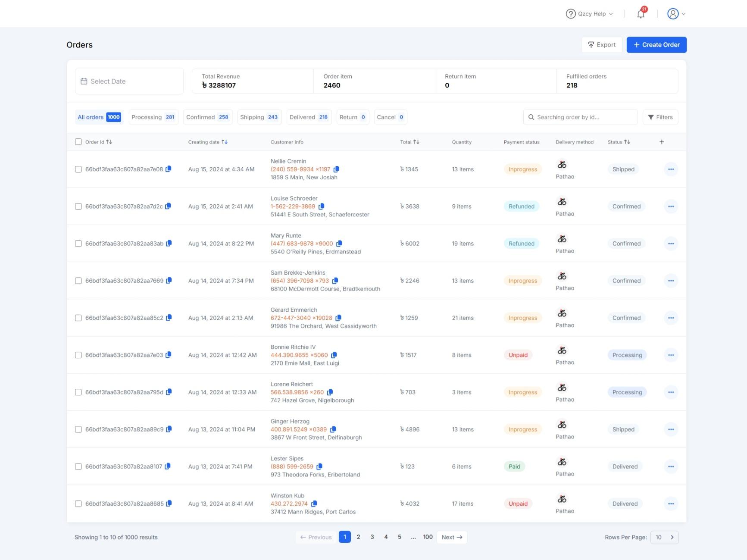Screen dimensions: 747x560
Task: Show the Delivered orders tab
Action: pyautogui.click(x=309, y=117)
